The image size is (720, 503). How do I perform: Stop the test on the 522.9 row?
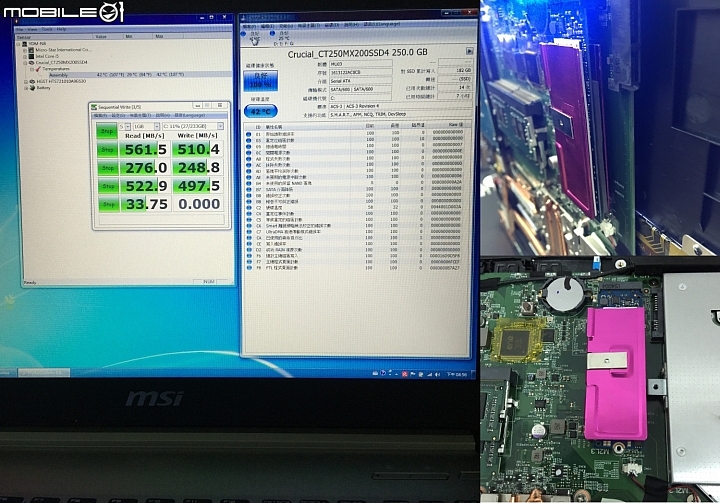[x=107, y=186]
